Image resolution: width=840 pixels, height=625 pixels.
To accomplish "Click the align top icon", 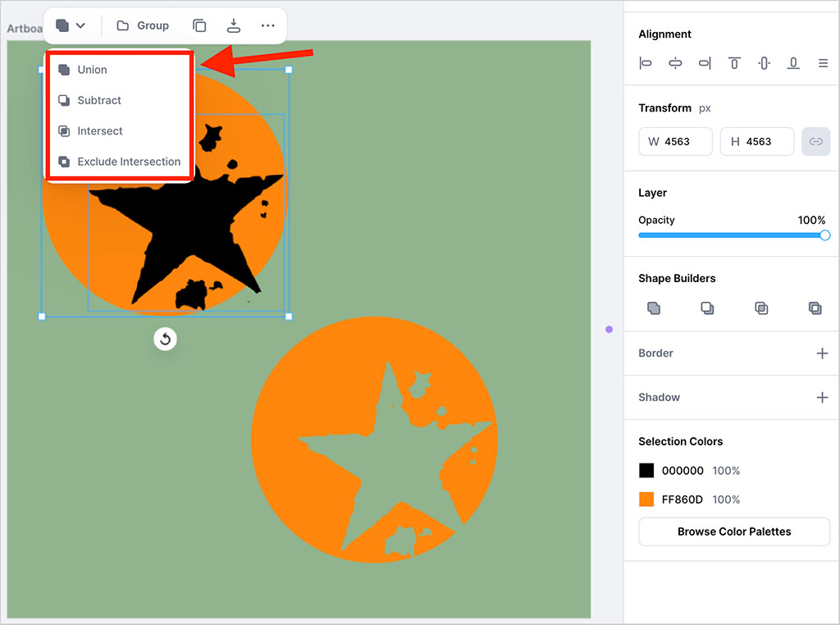I will click(734, 63).
